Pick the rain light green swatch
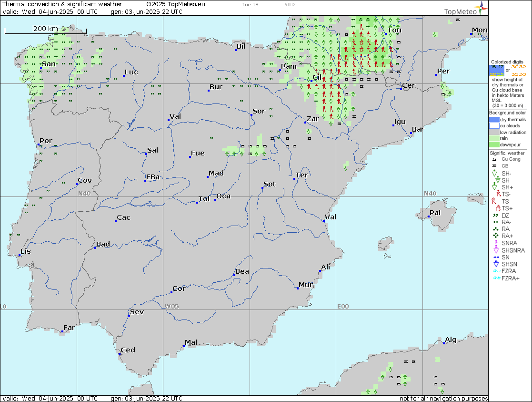532x402 pixels. [x=494, y=138]
